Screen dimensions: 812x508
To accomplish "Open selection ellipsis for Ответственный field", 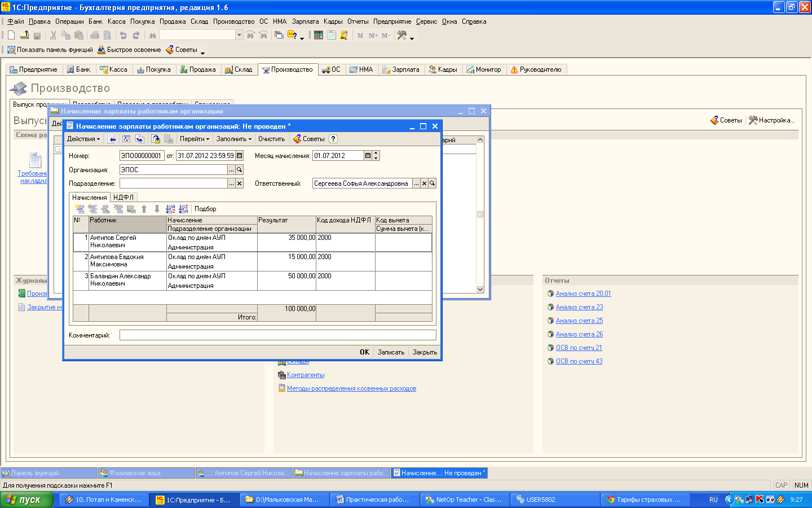I will 417,183.
